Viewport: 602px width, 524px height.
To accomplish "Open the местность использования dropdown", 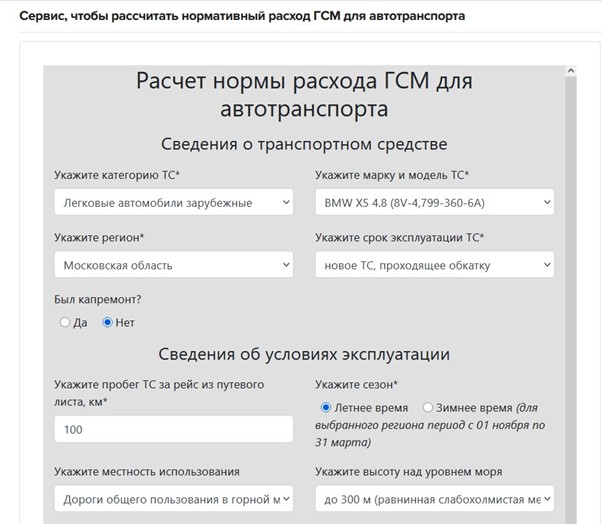I will pyautogui.click(x=173, y=498).
